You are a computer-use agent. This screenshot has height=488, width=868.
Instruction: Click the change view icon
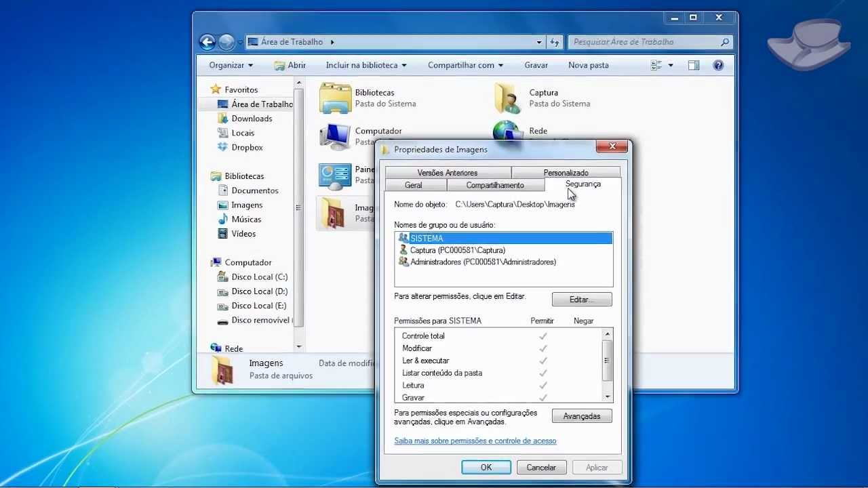[656, 65]
